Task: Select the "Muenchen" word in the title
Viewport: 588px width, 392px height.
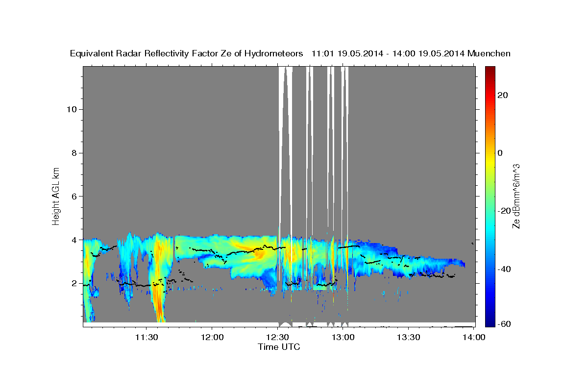Action: (489, 54)
